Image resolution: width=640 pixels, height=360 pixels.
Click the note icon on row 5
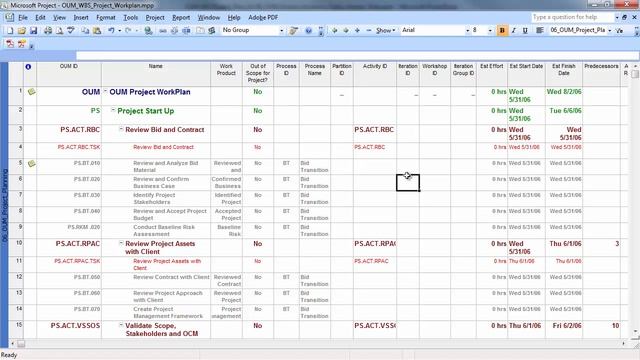31,164
